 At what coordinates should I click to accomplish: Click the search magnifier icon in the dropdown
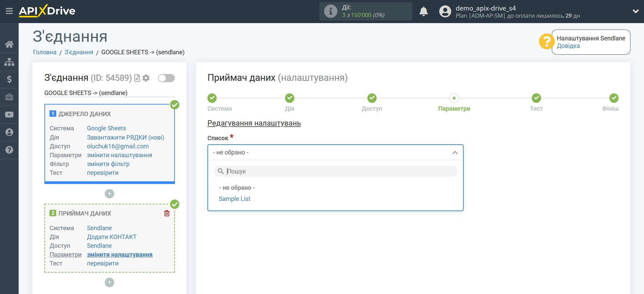[x=221, y=171]
